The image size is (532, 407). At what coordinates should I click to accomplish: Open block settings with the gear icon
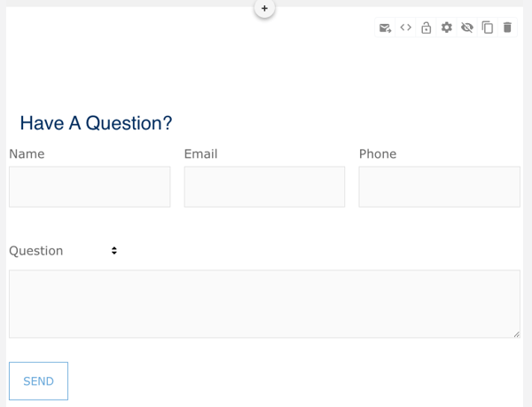447,27
